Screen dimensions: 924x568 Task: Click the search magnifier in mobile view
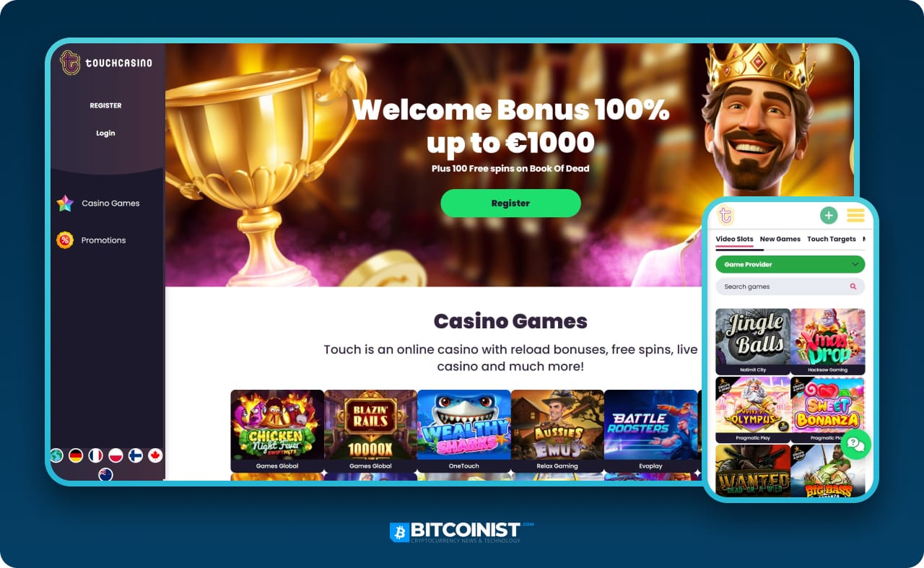[x=853, y=287]
